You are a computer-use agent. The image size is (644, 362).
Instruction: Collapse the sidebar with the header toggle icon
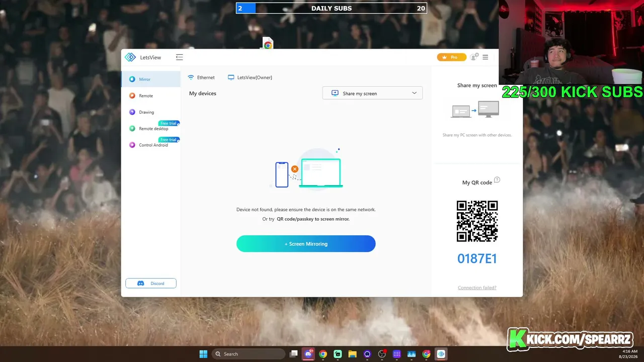pos(179,57)
